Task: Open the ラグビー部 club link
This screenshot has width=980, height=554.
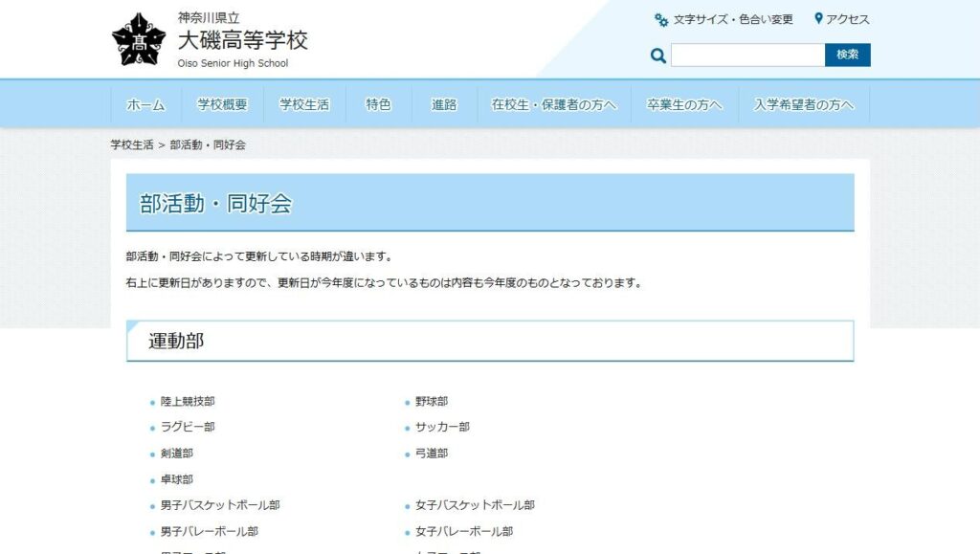Action: coord(188,427)
